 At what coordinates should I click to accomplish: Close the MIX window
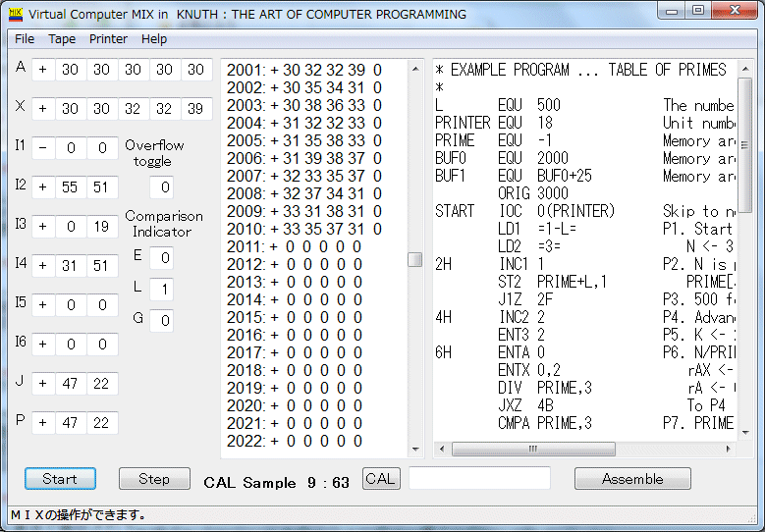pyautogui.click(x=735, y=11)
